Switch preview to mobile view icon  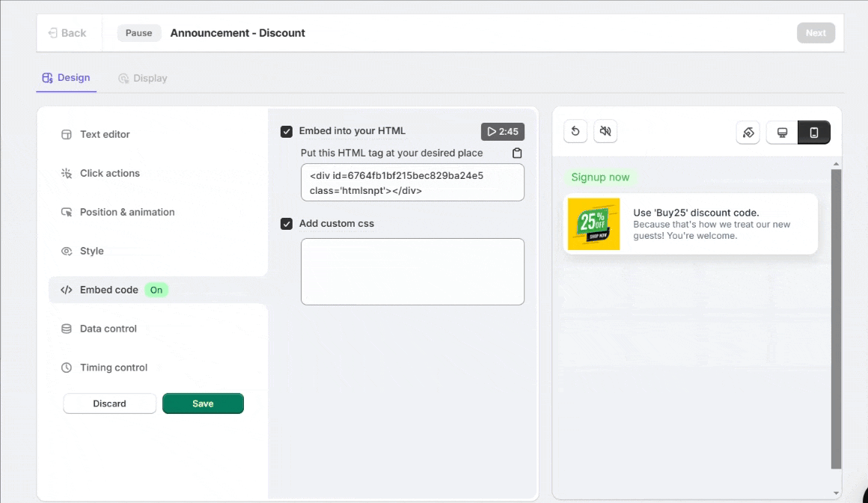click(x=814, y=132)
